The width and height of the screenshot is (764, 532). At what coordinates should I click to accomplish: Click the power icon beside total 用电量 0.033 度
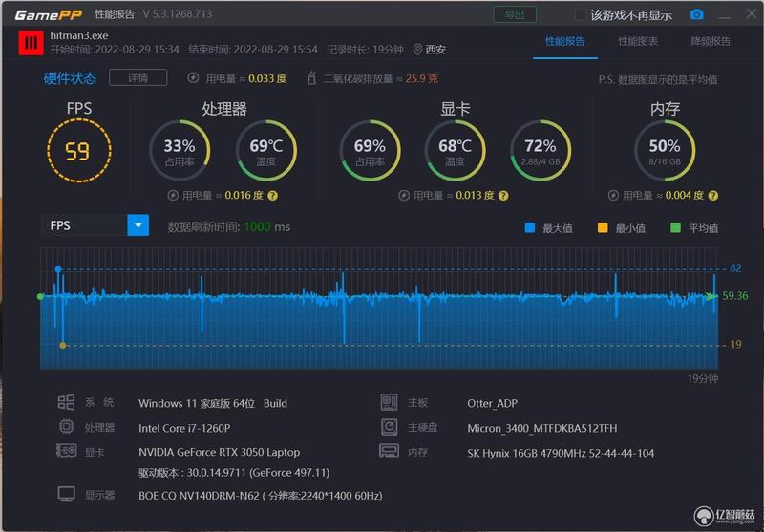(x=193, y=78)
